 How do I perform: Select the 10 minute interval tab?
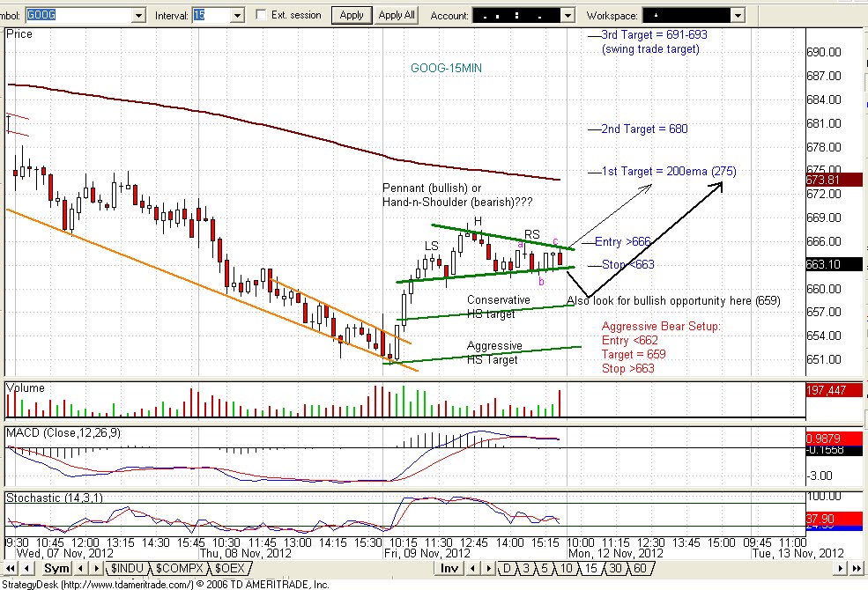click(566, 569)
